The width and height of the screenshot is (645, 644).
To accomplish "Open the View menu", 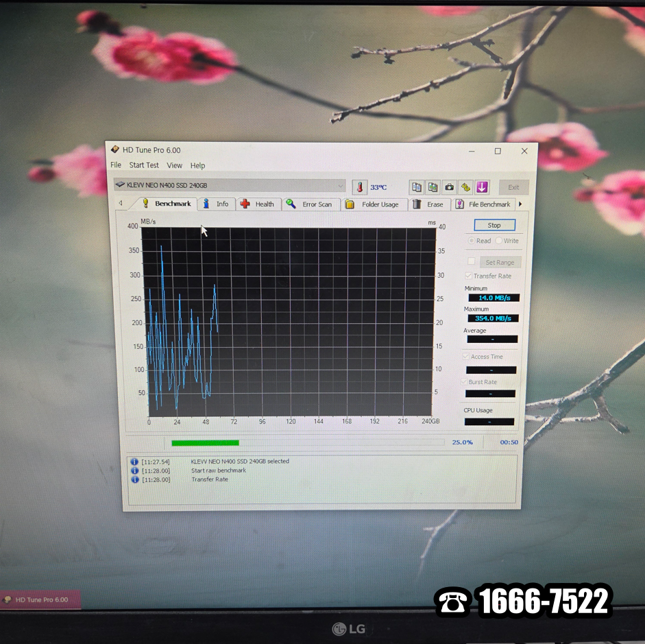I will (x=174, y=165).
